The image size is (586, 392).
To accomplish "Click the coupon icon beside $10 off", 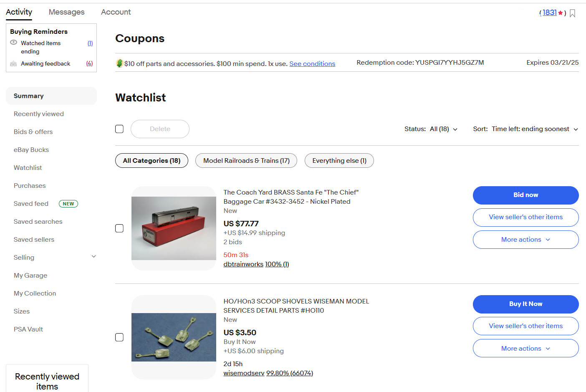I will (119, 63).
